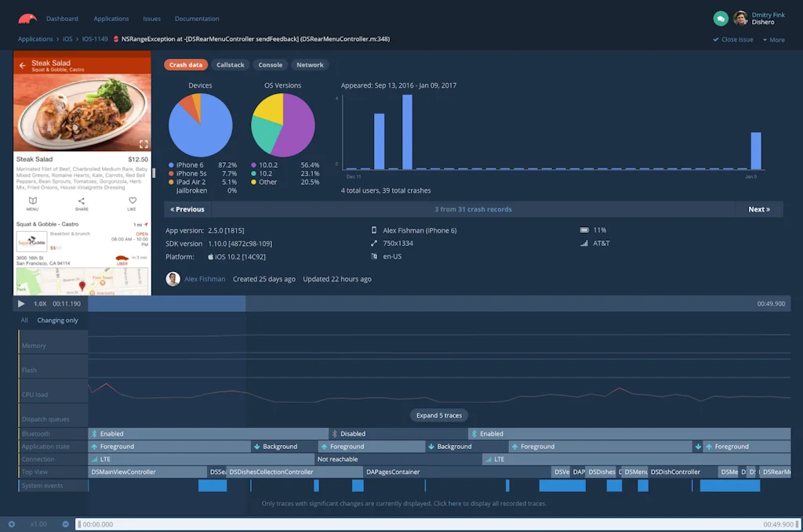Expand 5 traces in the timeline
This screenshot has width=803, height=532.
(x=439, y=415)
